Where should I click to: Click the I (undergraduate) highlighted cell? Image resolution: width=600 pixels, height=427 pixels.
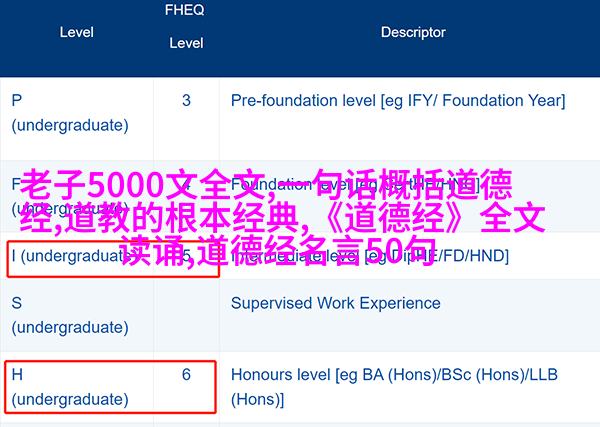(x=113, y=259)
